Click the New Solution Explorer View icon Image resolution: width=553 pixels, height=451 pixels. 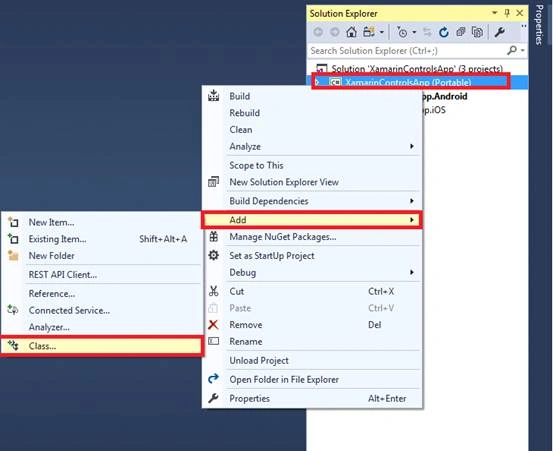(x=213, y=182)
